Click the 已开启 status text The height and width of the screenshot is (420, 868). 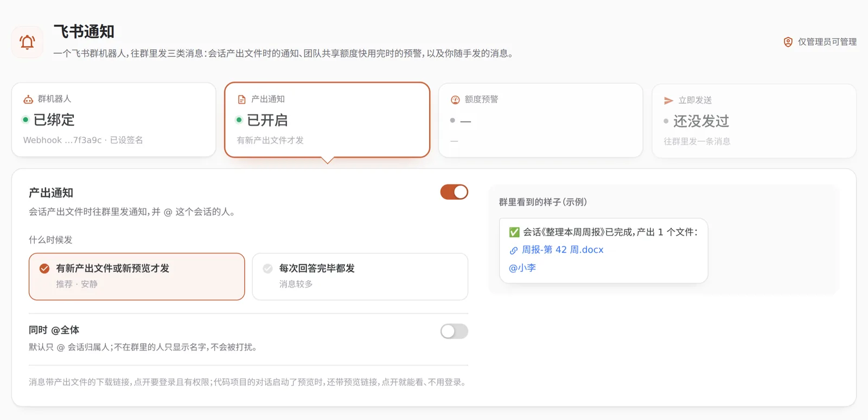tap(267, 120)
